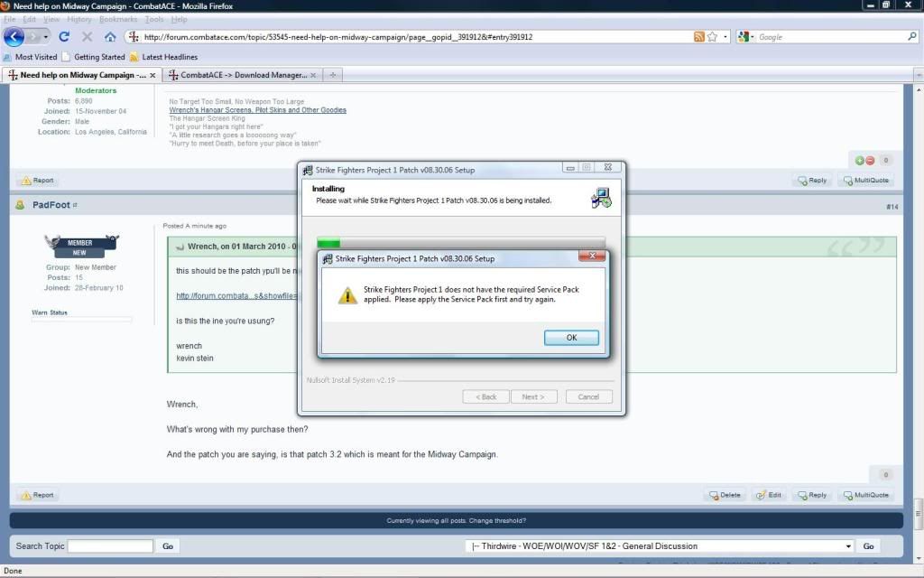This screenshot has width=924, height=578.
Task: Open the Help menu
Action: 180,19
